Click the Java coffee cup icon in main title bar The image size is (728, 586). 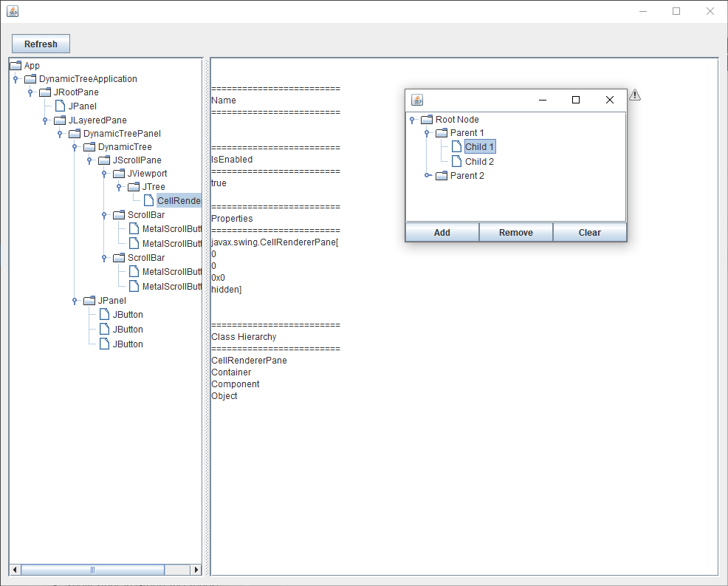[12, 10]
